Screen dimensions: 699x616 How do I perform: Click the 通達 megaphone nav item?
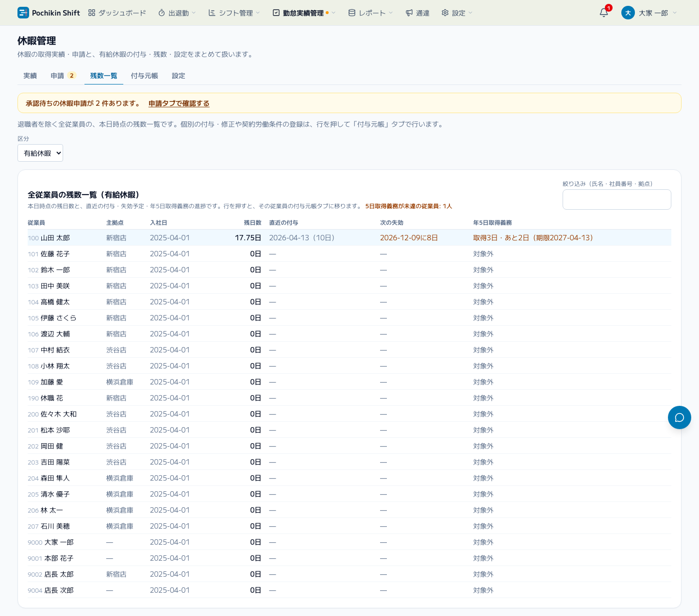click(417, 13)
